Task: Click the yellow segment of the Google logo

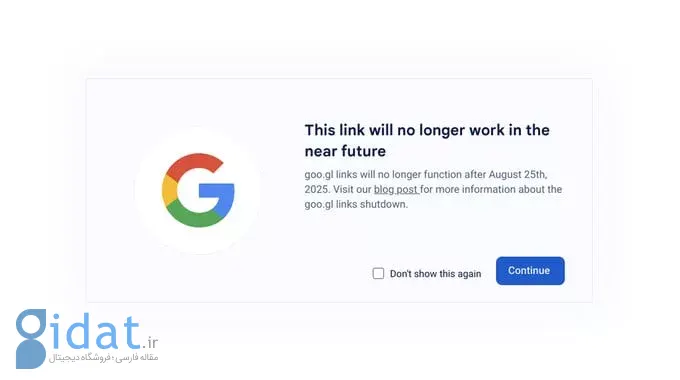Action: (169, 190)
